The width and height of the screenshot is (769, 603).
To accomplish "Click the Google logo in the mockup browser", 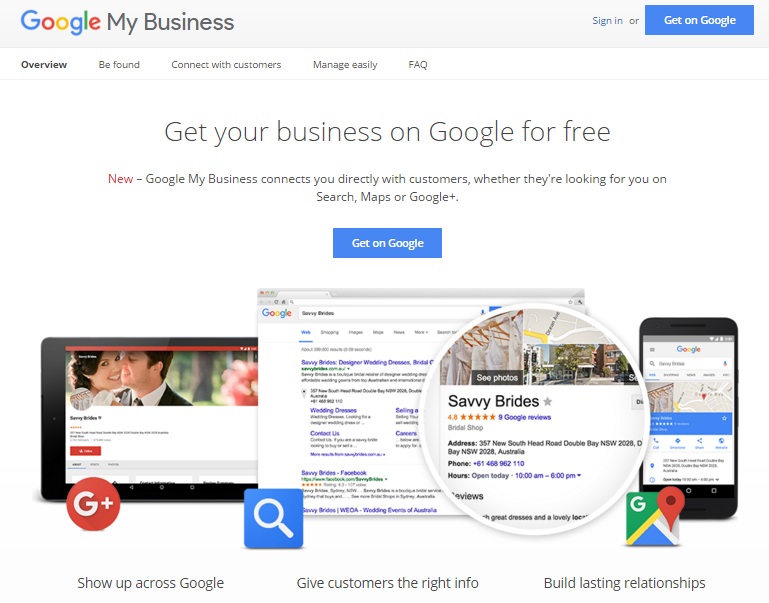I will [277, 313].
